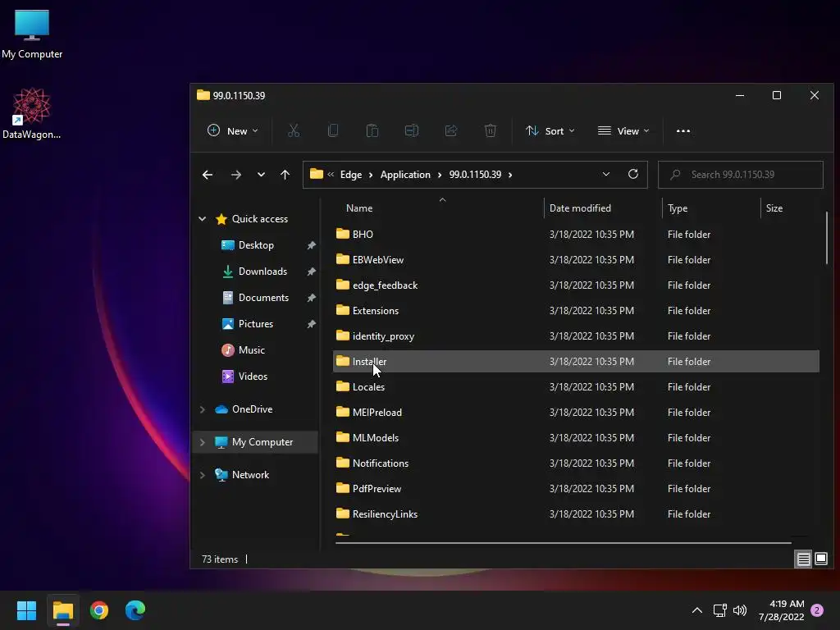The height and width of the screenshot is (630, 840).
Task: Select Pictures in Quick access
Action: [x=256, y=324]
